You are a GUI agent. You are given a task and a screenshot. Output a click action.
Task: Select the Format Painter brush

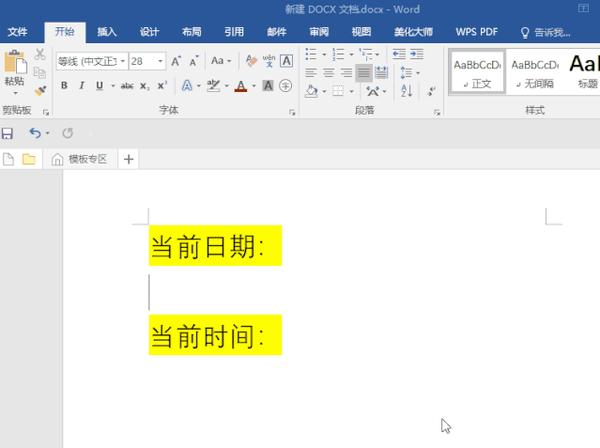[x=40, y=90]
